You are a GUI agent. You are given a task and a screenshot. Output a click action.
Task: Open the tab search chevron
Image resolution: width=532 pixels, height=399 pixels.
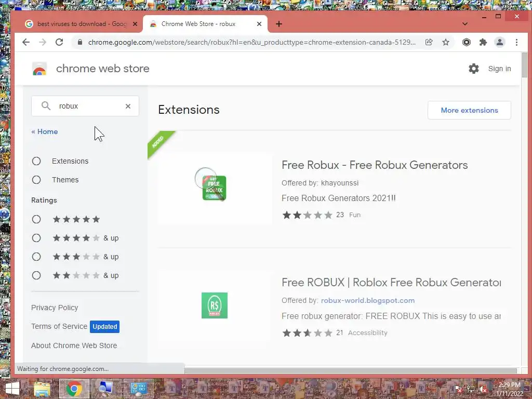[x=465, y=24]
